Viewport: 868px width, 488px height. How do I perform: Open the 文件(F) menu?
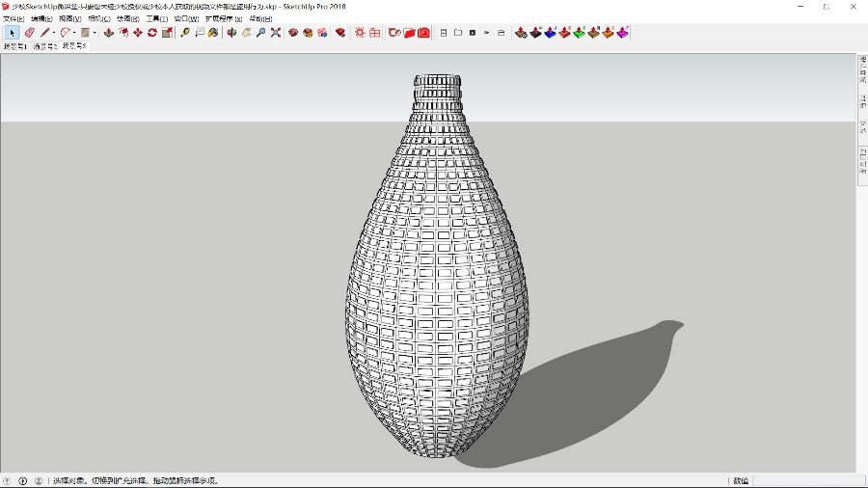point(14,18)
